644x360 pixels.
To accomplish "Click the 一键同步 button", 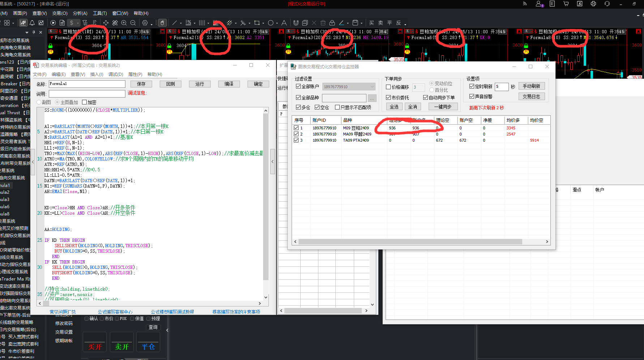I will coord(443,107).
